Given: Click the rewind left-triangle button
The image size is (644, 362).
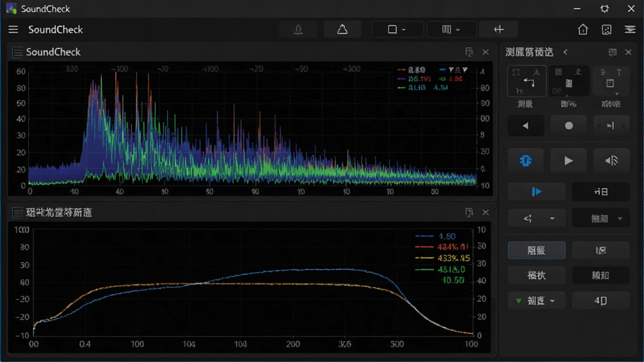Looking at the screenshot, I should 526,126.
